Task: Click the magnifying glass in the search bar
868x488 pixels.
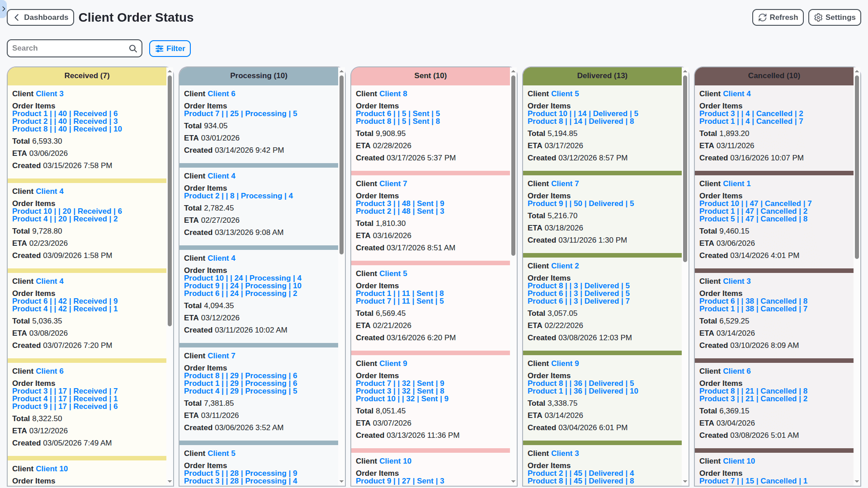Action: click(x=132, y=48)
